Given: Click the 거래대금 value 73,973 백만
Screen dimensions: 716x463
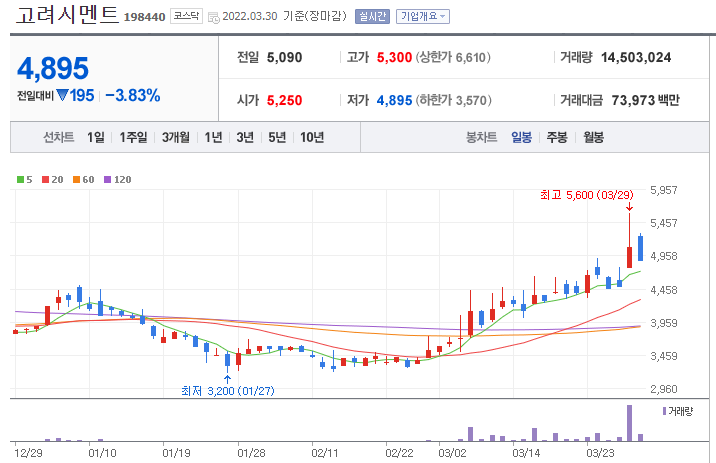Looking at the screenshot, I should point(646,100).
